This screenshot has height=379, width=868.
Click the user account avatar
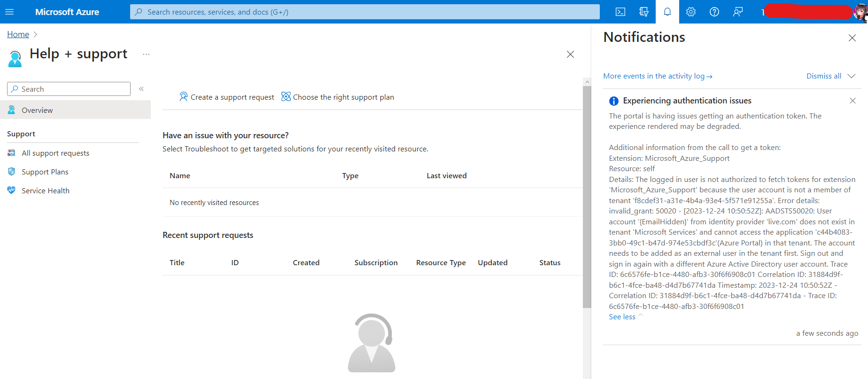(x=860, y=12)
